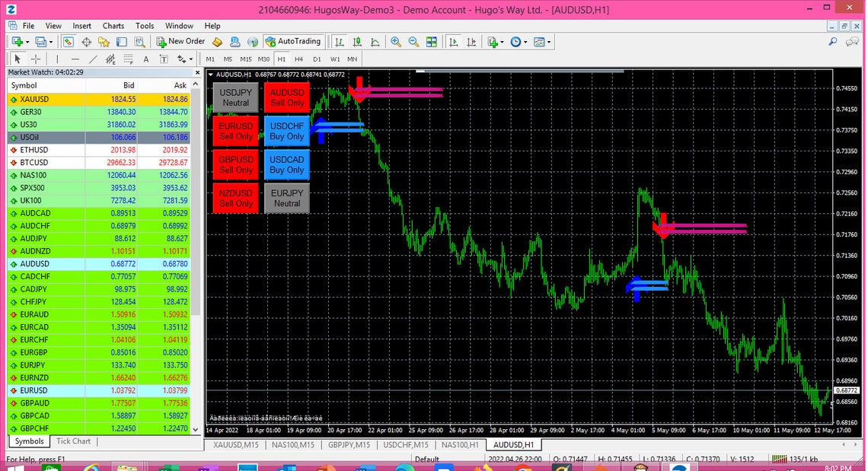This screenshot has width=868, height=471.
Task: Enable AutoTrading
Action: coord(292,41)
